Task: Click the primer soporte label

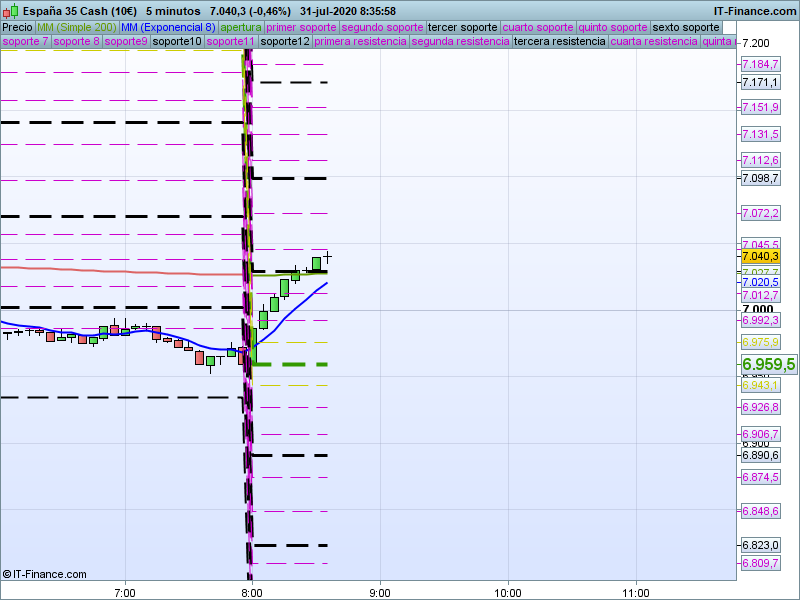Action: pos(301,28)
